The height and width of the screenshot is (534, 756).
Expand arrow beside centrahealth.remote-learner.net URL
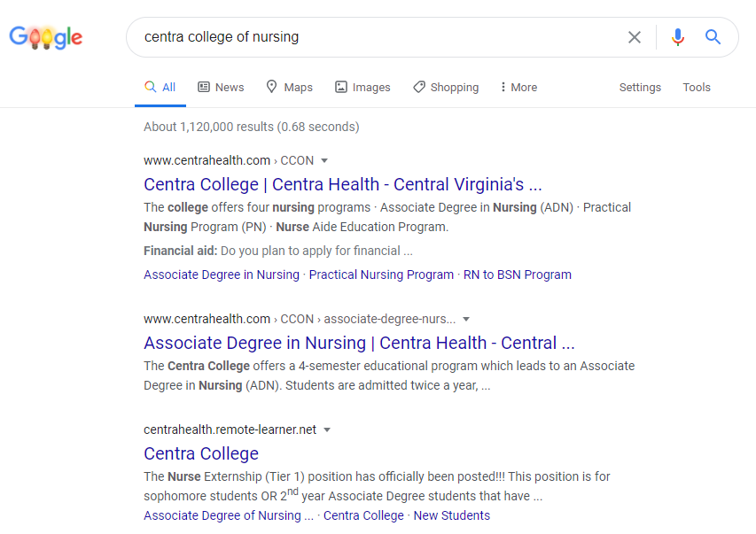click(x=327, y=430)
